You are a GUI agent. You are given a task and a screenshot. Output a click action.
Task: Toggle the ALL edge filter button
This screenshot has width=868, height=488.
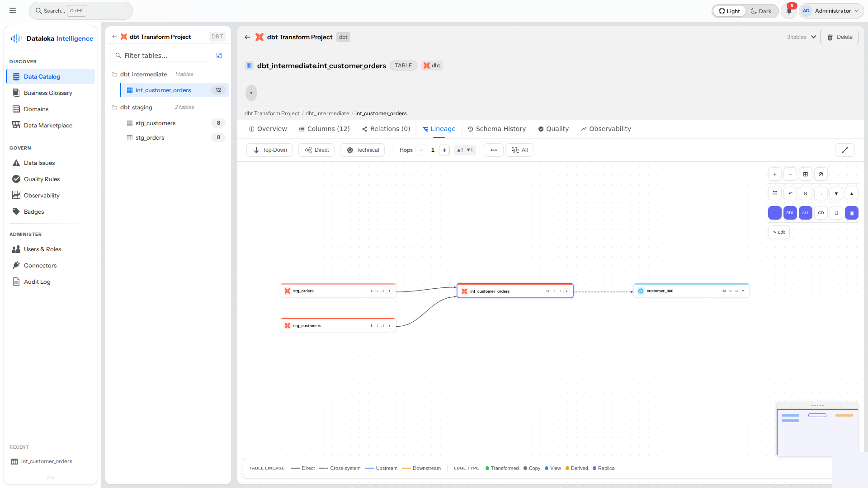pos(806,213)
